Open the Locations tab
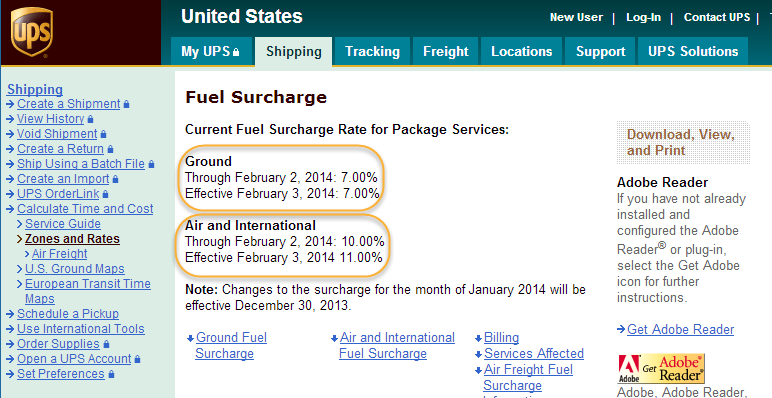This screenshot has width=772, height=398. (521, 51)
